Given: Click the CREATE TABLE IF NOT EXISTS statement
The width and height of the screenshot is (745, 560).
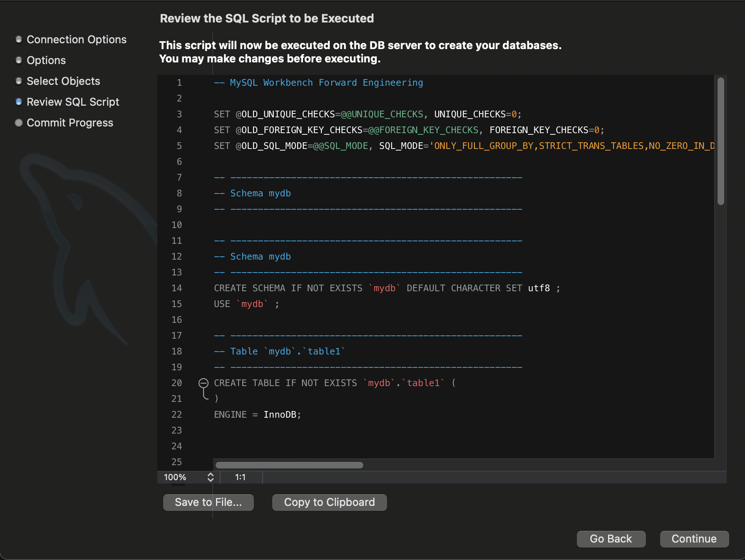Looking at the screenshot, I should 335,383.
